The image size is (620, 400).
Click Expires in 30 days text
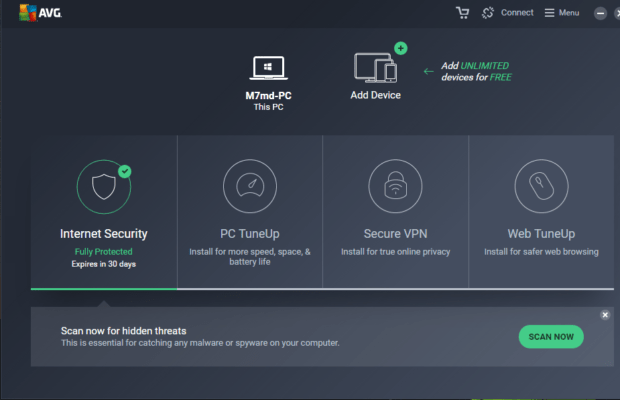pos(104,264)
